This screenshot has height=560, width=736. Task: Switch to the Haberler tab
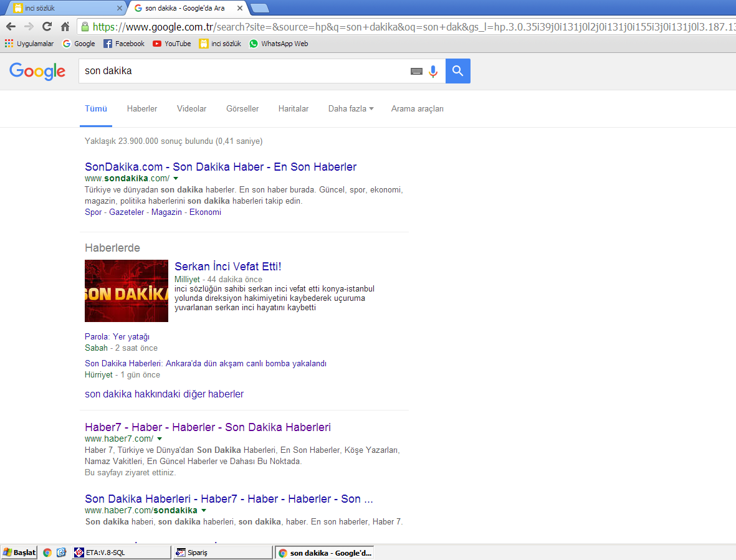point(141,109)
